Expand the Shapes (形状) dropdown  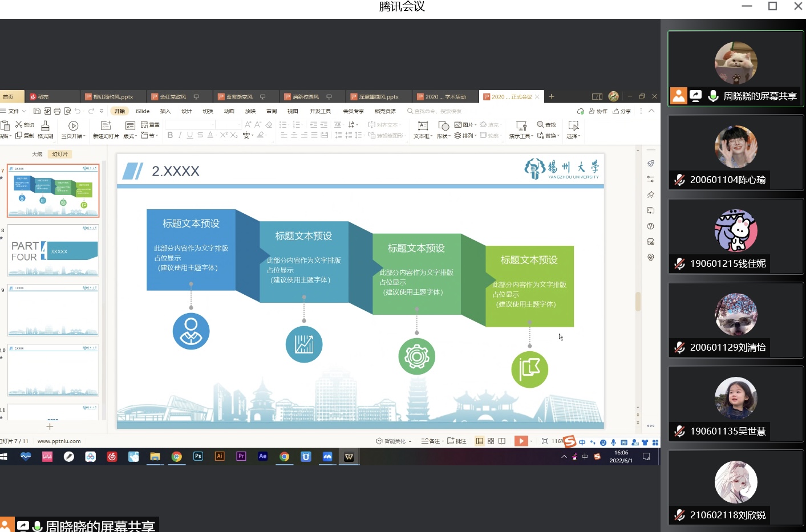[x=444, y=136]
